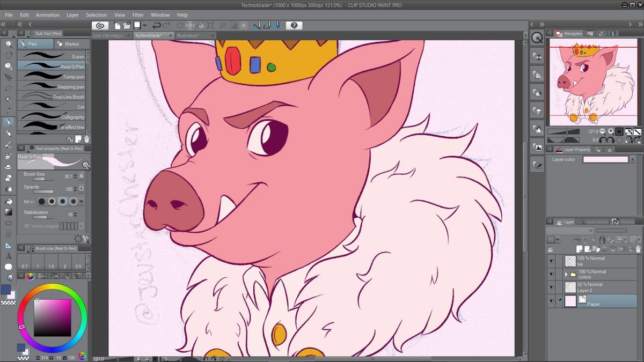This screenshot has width=644, height=362.
Task: Open the File menu
Action: pos(9,15)
